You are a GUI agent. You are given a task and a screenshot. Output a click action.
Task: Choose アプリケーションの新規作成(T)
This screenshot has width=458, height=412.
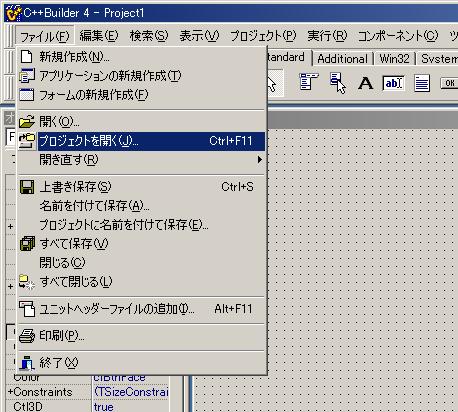pos(141,75)
